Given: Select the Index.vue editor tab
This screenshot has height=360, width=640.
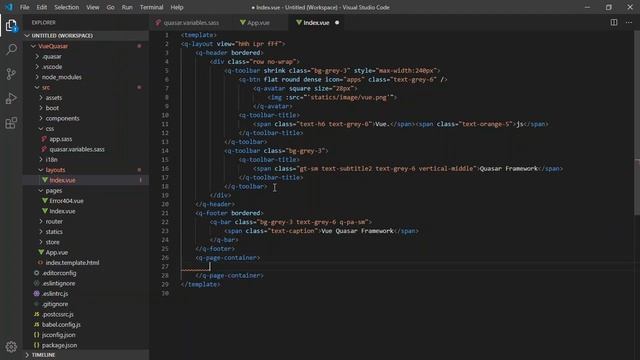Looking at the screenshot, I should tap(316, 22).
